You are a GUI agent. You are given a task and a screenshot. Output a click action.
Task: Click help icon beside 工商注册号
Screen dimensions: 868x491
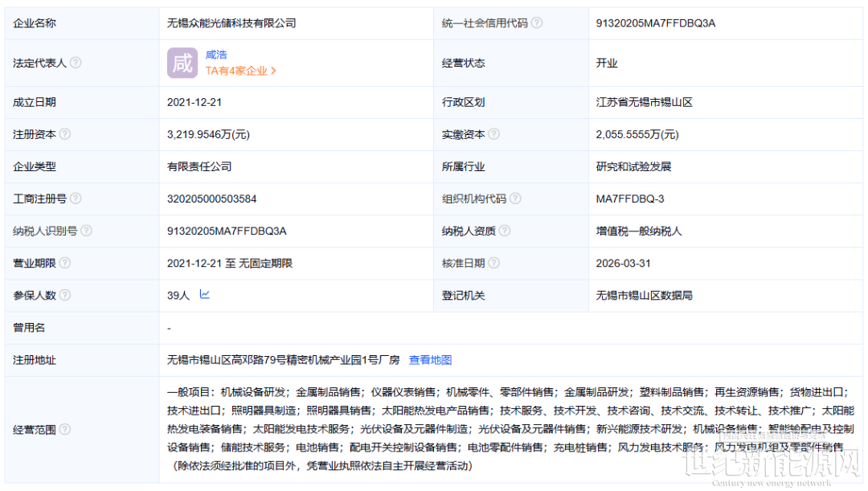point(76,198)
